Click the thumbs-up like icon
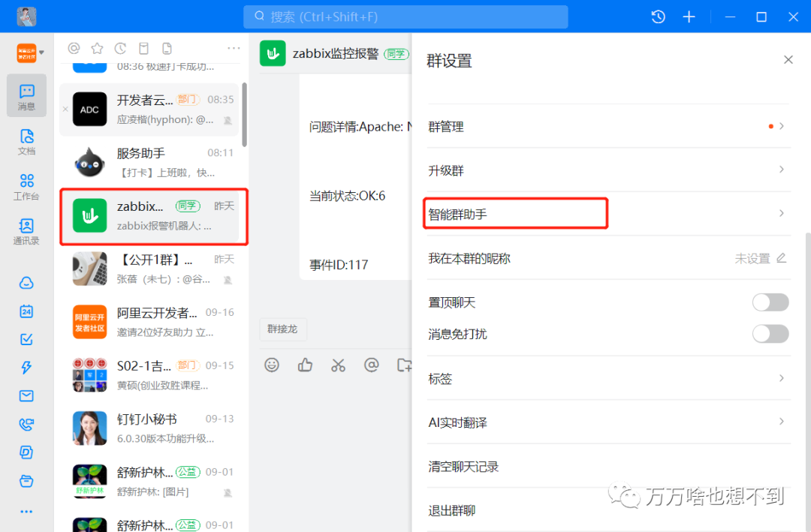 [x=305, y=365]
